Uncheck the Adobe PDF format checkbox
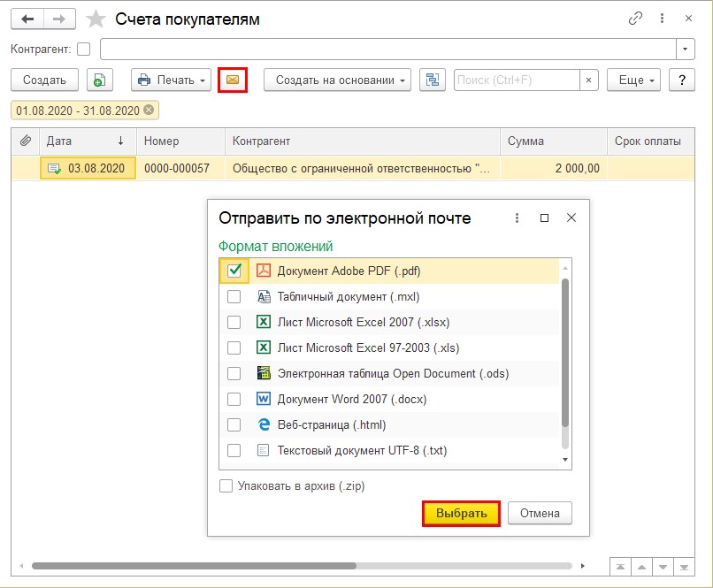The image size is (713, 588). click(x=234, y=271)
